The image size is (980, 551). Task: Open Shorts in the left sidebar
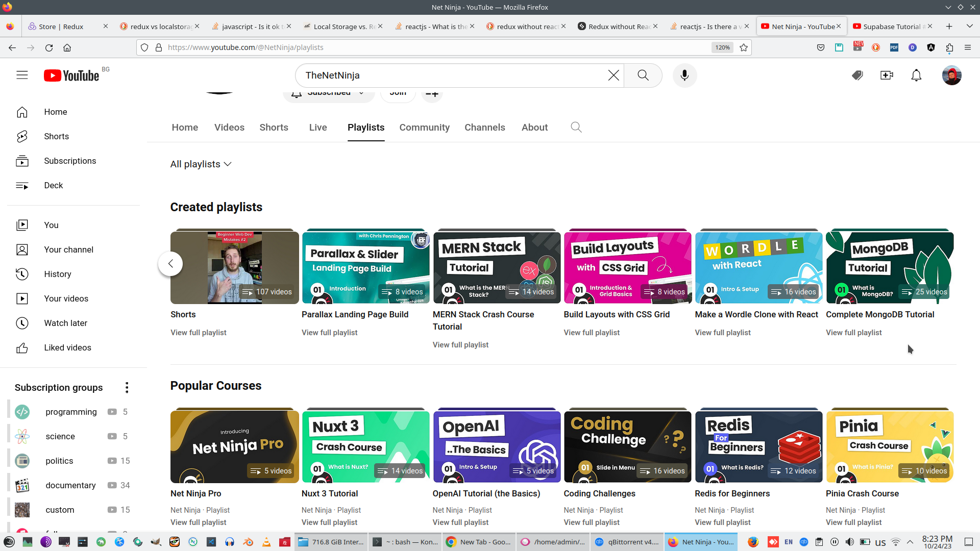tap(56, 136)
